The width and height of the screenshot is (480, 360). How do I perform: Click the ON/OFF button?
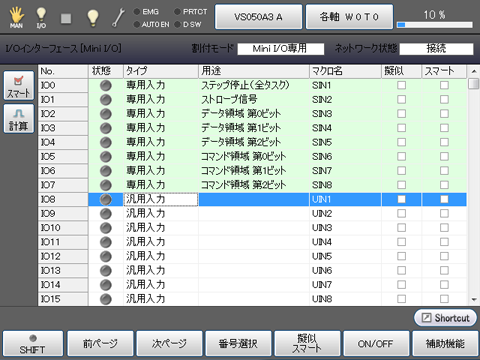click(376, 343)
